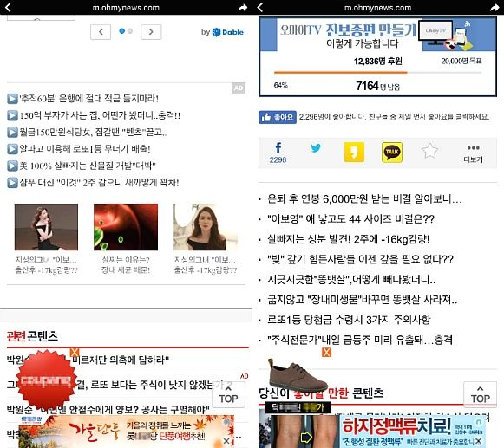Share article on Twitter

pos(316,148)
